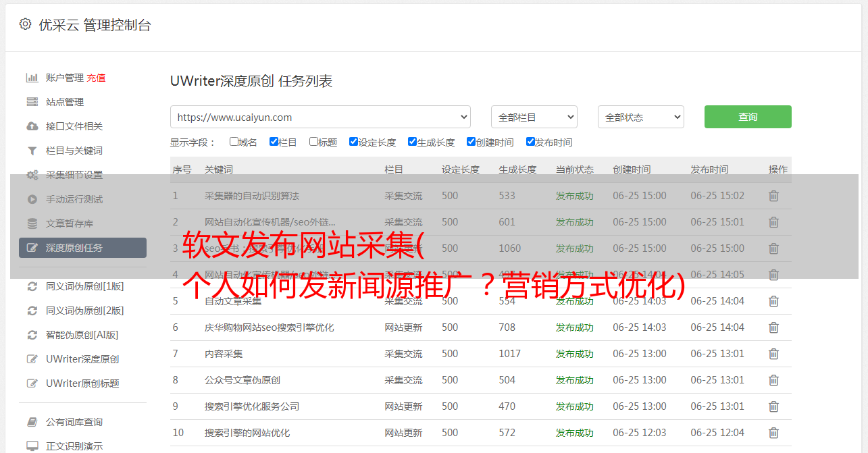Uncheck the 发布时间 field checkbox

(530, 142)
